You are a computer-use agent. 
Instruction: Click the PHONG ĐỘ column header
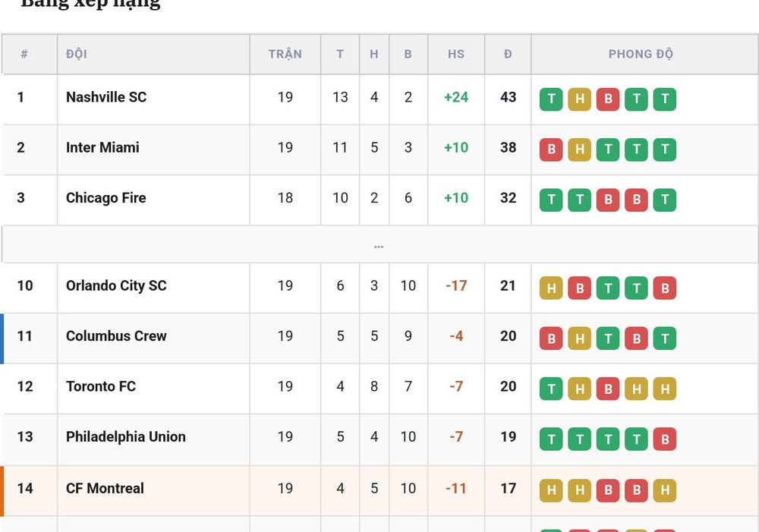pos(641,54)
